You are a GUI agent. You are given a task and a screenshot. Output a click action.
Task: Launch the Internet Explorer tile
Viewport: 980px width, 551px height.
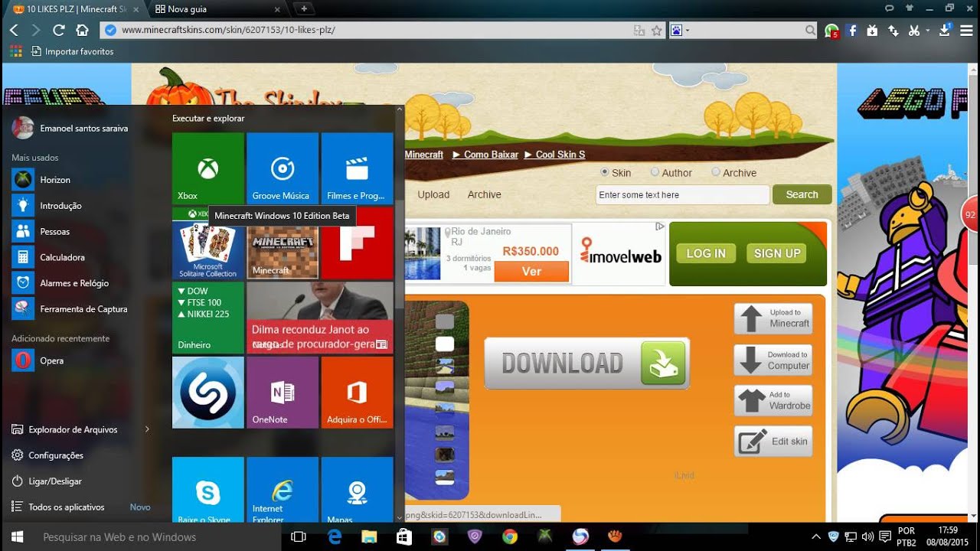pyautogui.click(x=283, y=490)
